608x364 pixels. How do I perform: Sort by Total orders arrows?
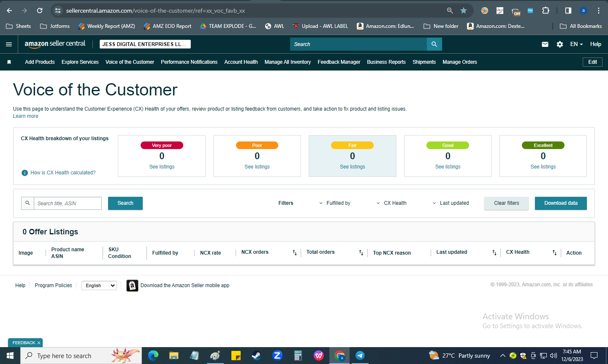click(x=361, y=253)
